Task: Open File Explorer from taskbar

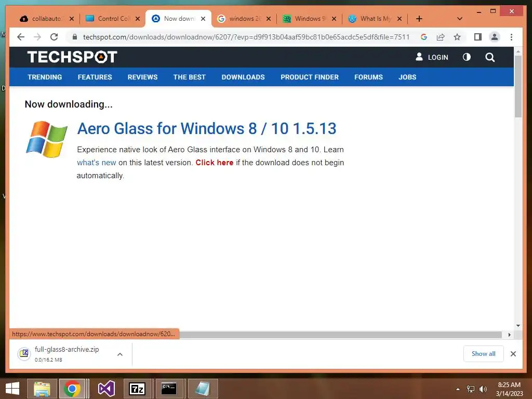Action: [x=42, y=389]
